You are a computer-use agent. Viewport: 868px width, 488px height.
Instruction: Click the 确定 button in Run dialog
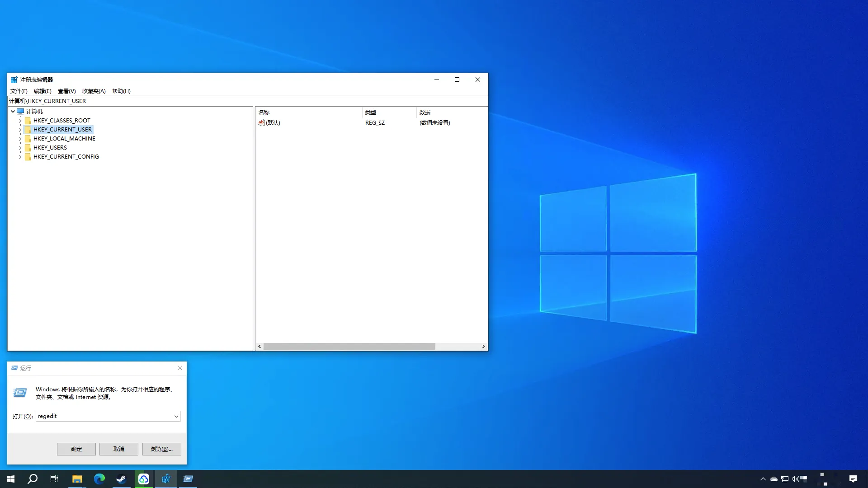(76, 449)
